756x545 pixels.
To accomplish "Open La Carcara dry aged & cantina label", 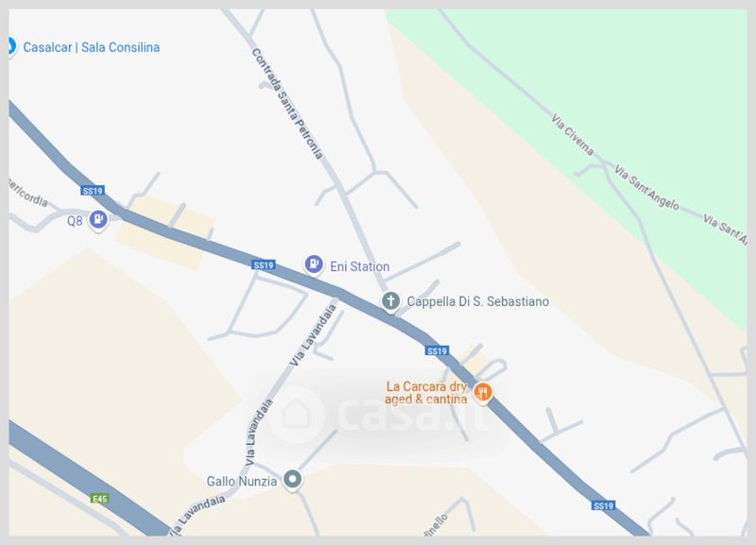I will (x=426, y=393).
